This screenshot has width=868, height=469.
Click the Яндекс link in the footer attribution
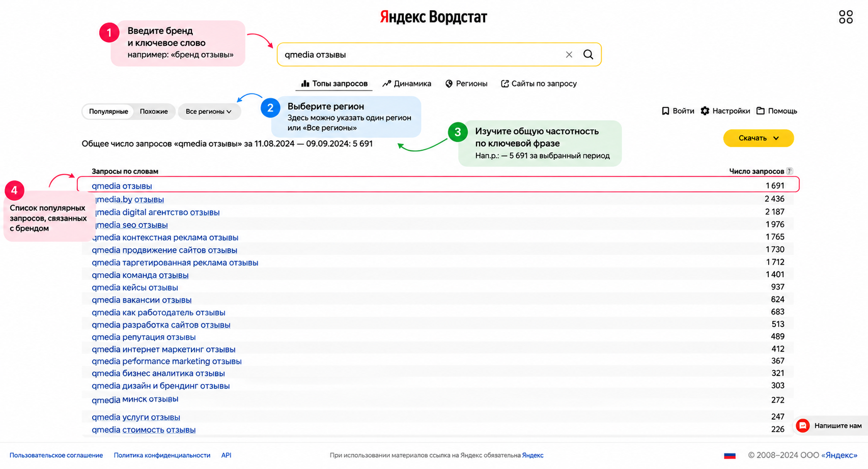pyautogui.click(x=533, y=456)
